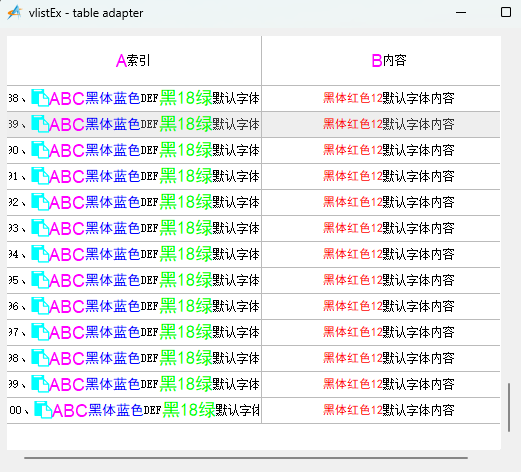Click the A索引 column header
Image resolution: width=521 pixels, height=472 pixels.
point(134,61)
